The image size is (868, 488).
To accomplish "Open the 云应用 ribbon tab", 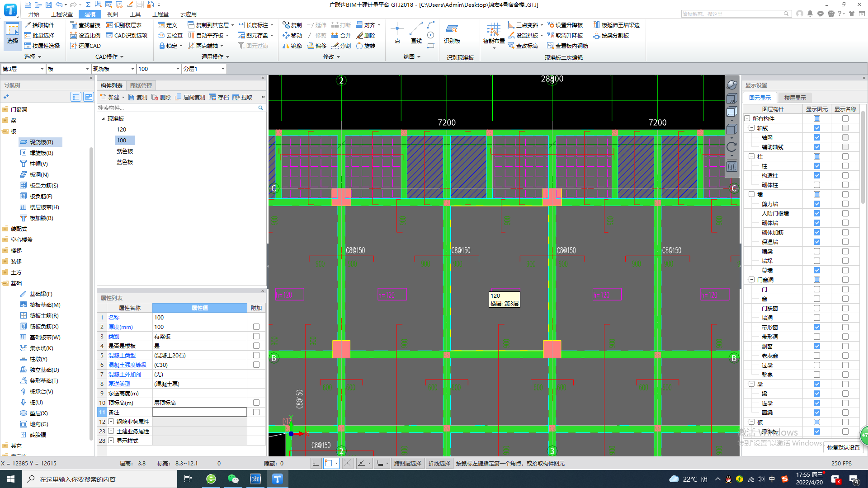I will pyautogui.click(x=189, y=14).
